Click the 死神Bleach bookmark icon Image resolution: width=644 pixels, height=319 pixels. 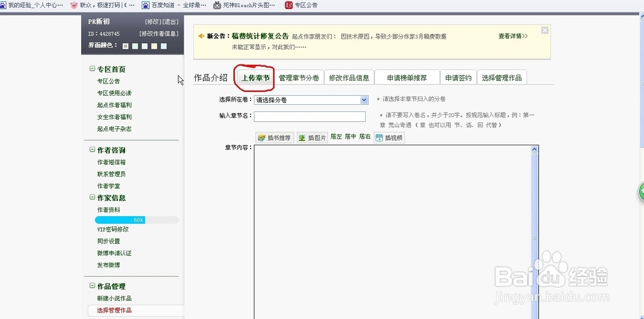(x=217, y=5)
